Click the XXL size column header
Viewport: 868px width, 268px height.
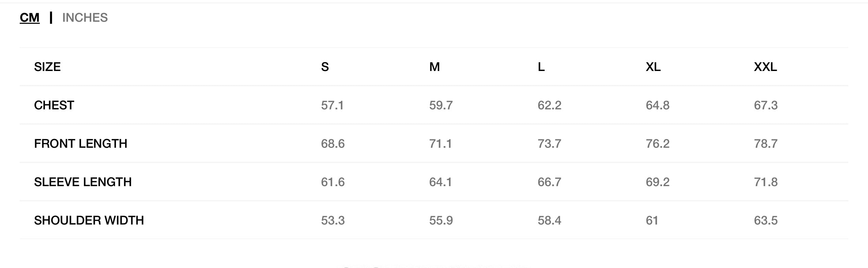coord(765,67)
